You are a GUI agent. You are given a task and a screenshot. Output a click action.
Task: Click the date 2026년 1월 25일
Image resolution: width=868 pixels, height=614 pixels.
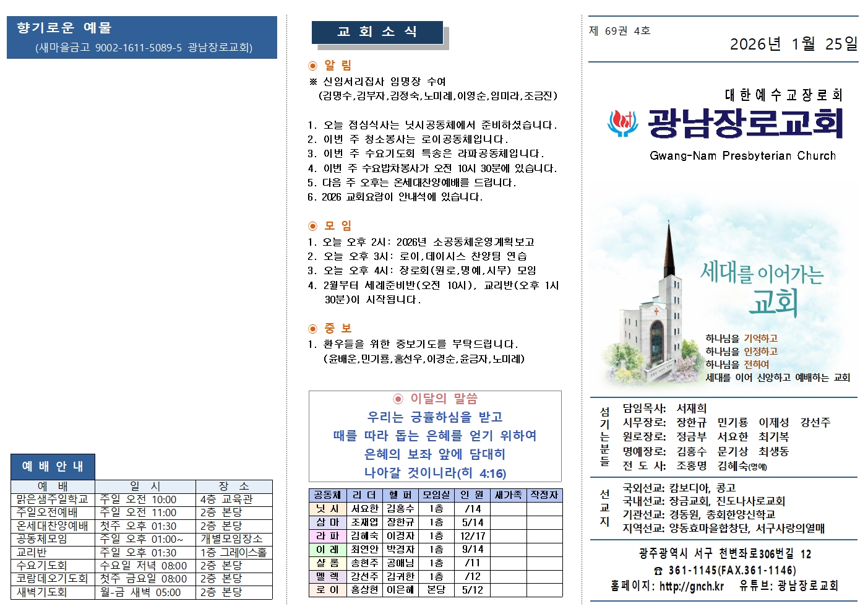[x=794, y=44]
